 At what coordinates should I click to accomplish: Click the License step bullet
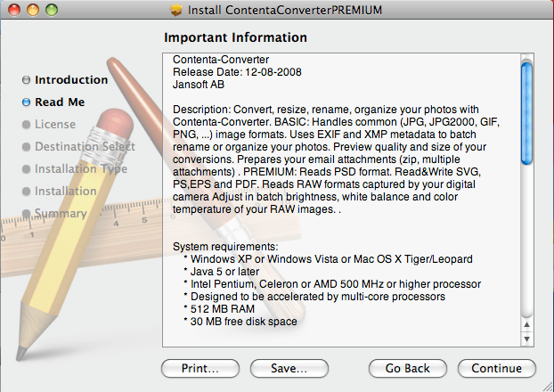coord(26,125)
